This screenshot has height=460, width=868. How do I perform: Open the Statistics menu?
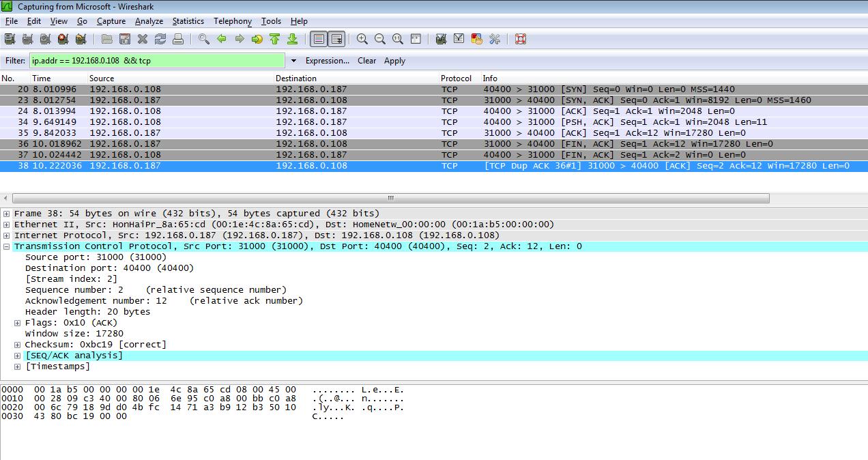pyautogui.click(x=188, y=21)
